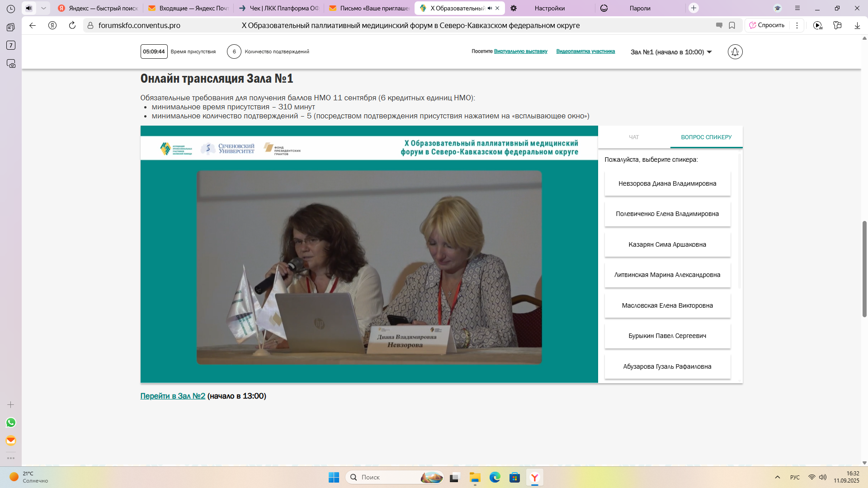
Task: Expand tab list chevron dropdown
Action: tap(43, 8)
